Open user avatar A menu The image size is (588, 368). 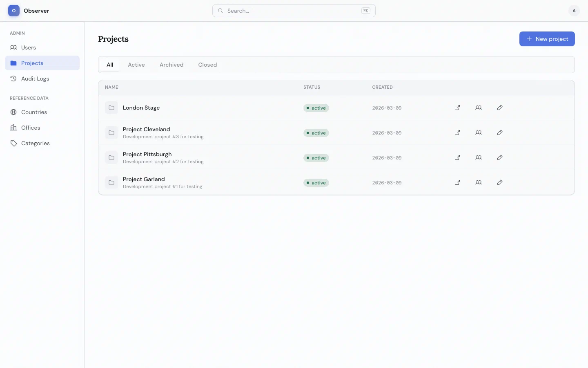click(x=574, y=11)
